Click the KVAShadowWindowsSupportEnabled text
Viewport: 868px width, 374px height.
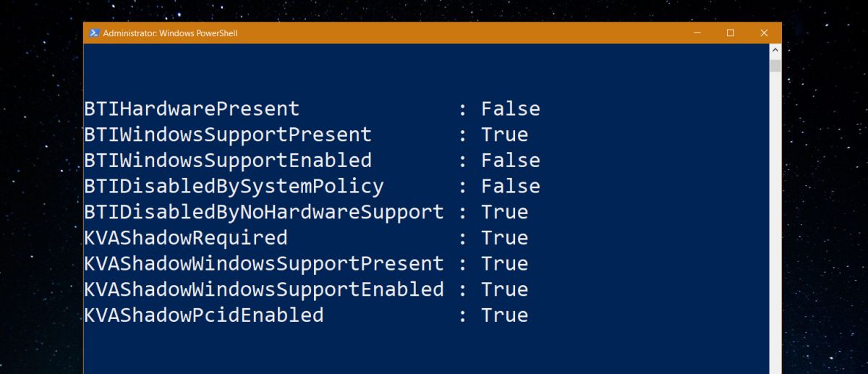pyautogui.click(x=264, y=289)
